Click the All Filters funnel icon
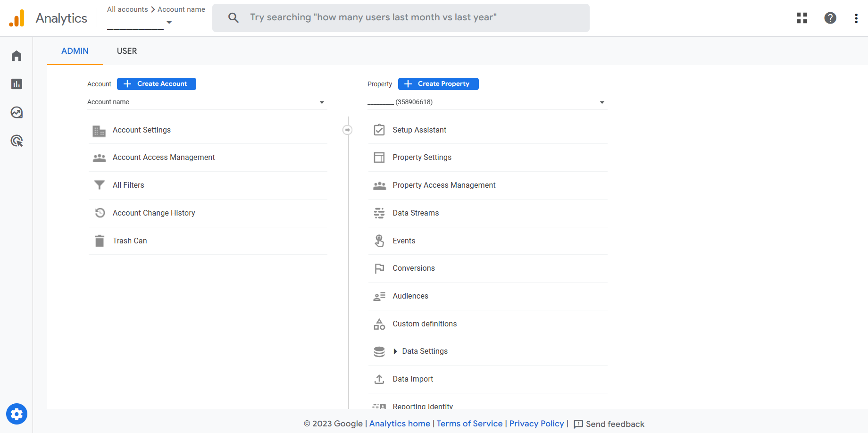 point(99,185)
